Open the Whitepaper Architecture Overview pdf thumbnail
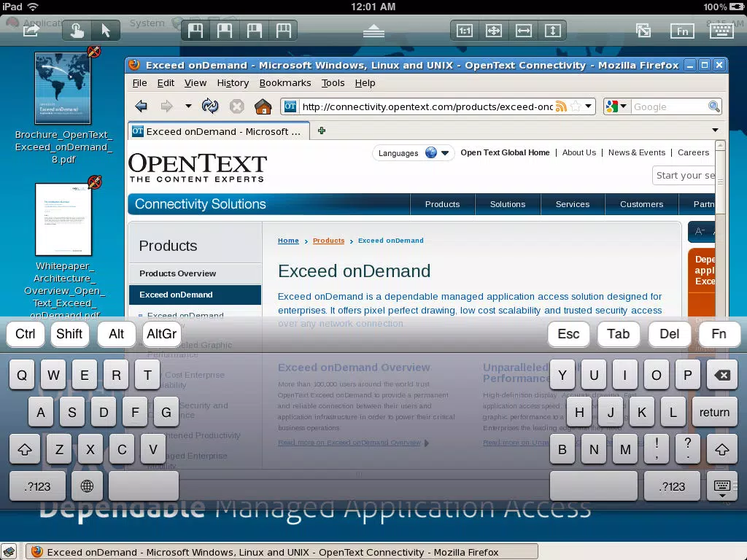Image resolution: width=747 pixels, height=560 pixels. pyautogui.click(x=63, y=219)
